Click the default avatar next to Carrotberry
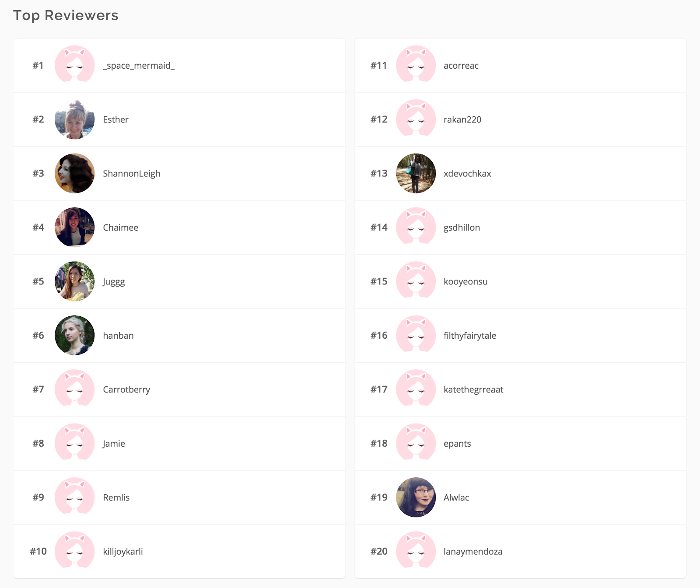The image size is (700, 588). [74, 389]
